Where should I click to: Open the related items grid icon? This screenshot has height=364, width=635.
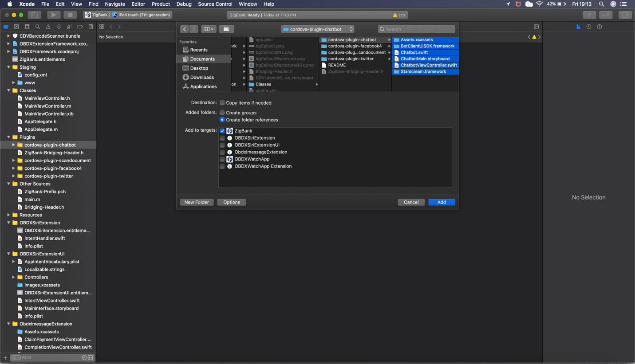tap(102, 27)
